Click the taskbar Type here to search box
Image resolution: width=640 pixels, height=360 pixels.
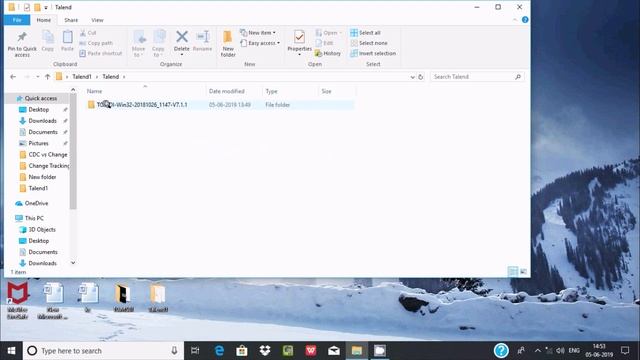pyautogui.click(x=104, y=351)
